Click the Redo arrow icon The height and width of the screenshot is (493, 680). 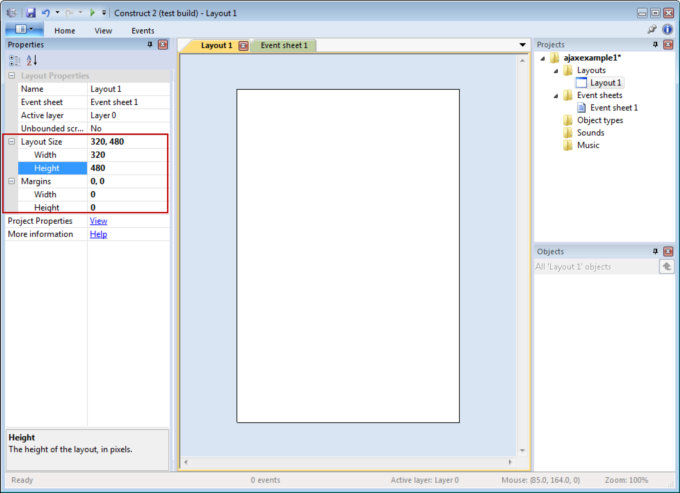[69, 13]
